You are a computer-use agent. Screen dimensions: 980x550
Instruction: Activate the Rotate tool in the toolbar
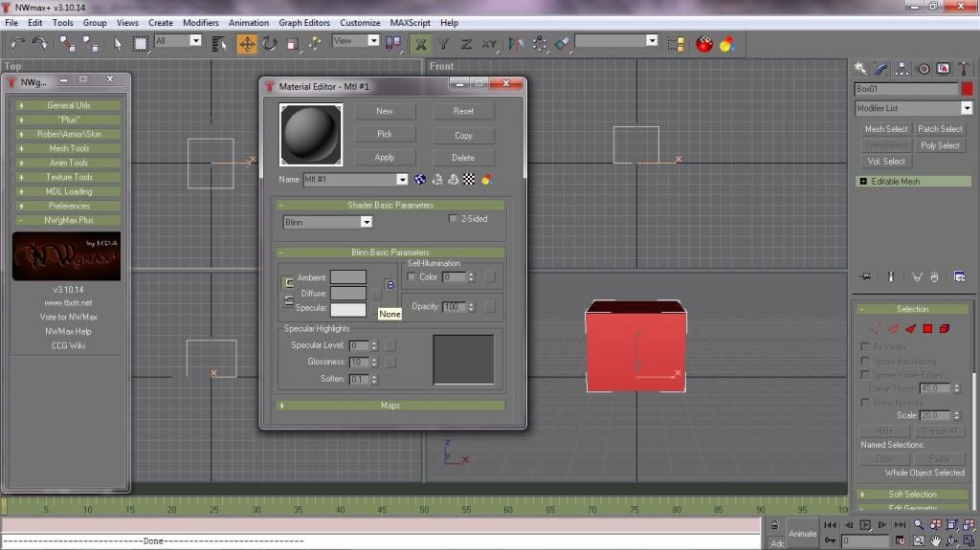269,43
